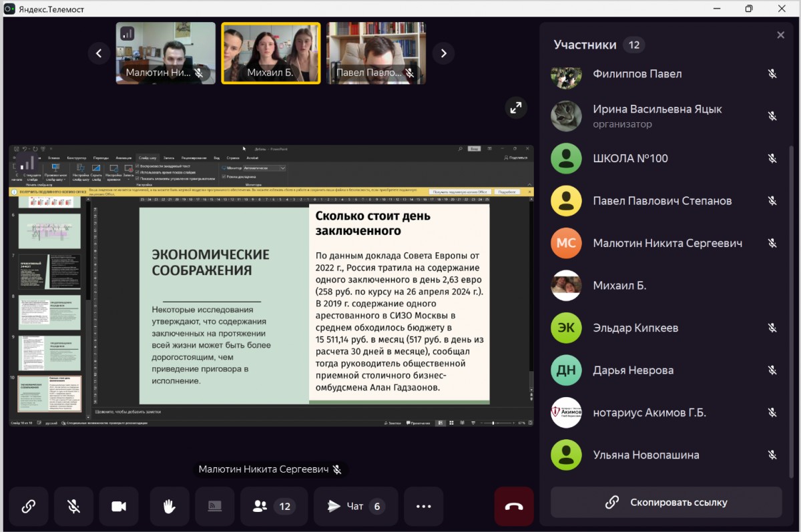Click the copy meeting link icon button

[29, 507]
